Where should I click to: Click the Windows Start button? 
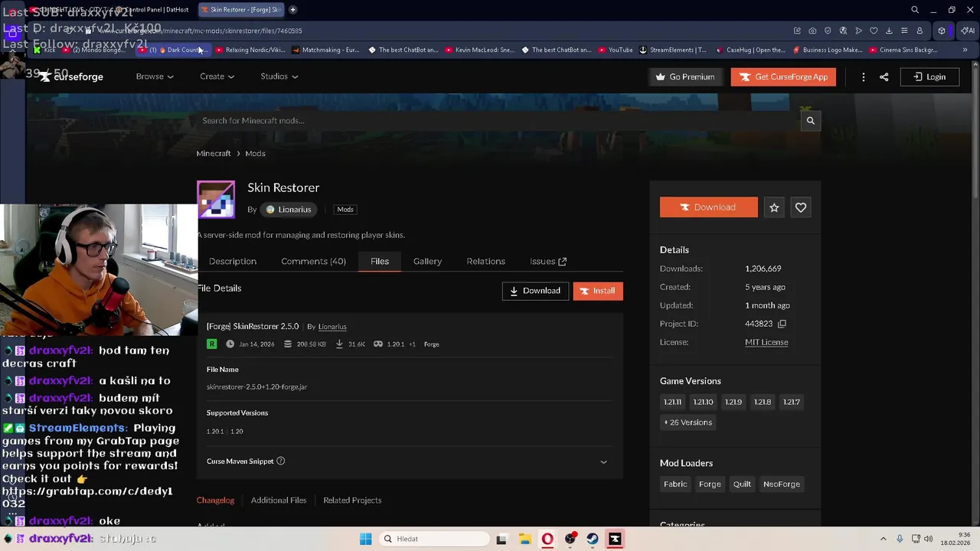[365, 539]
